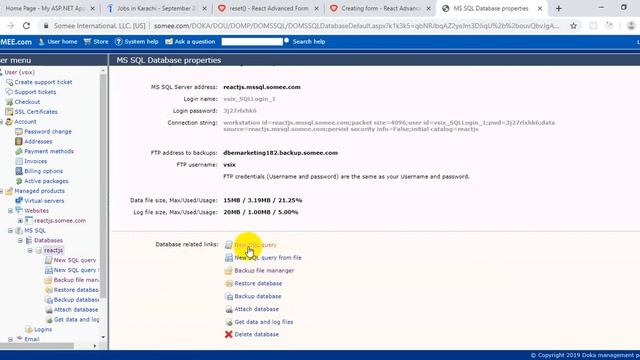Screen dimensions: 640x360
Task: Click the browser address bar URL
Action: [356, 26]
